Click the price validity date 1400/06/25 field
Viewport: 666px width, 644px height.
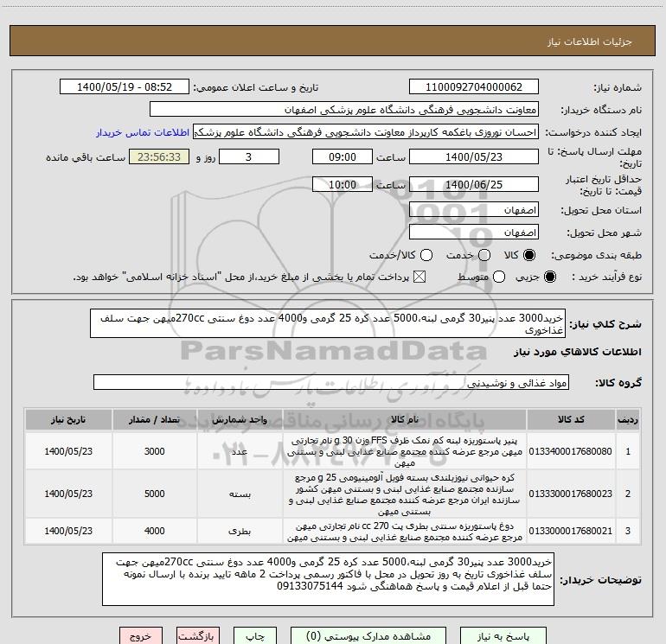pos(474,184)
